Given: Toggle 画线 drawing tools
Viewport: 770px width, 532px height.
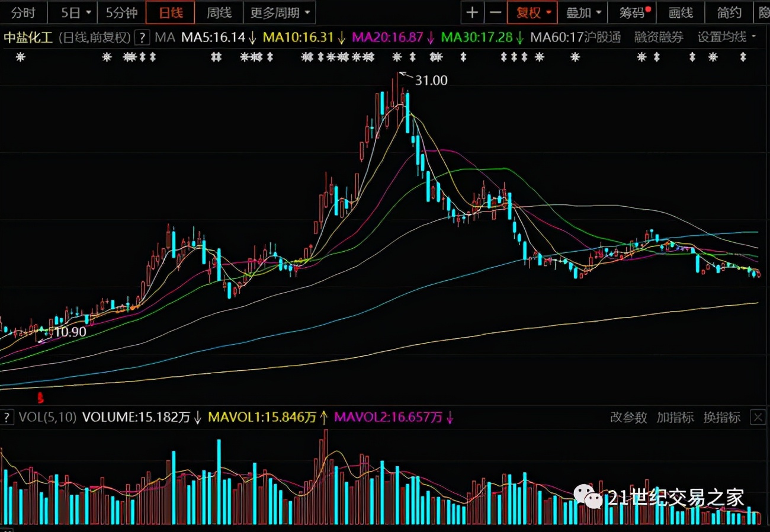Looking at the screenshot, I should pos(681,12).
